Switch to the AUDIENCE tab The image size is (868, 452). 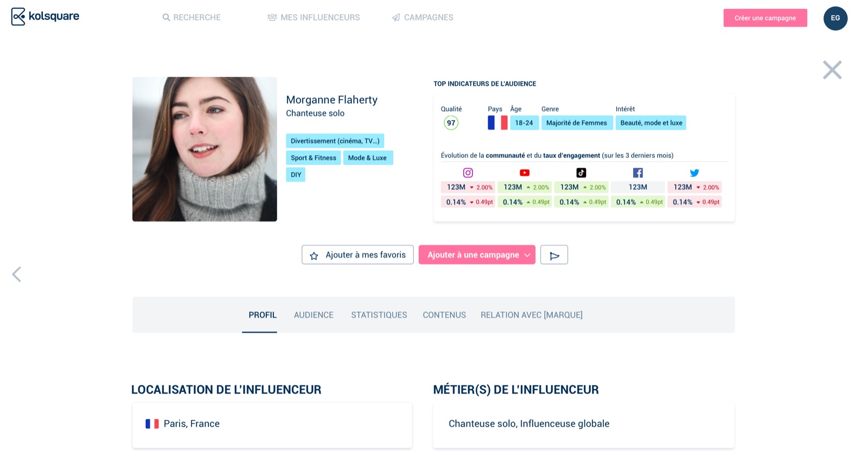[x=314, y=315]
